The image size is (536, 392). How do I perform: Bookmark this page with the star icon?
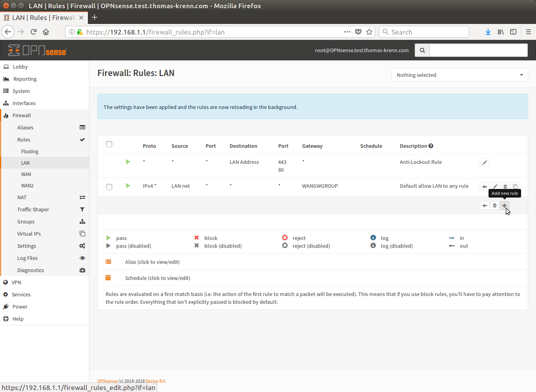click(369, 32)
